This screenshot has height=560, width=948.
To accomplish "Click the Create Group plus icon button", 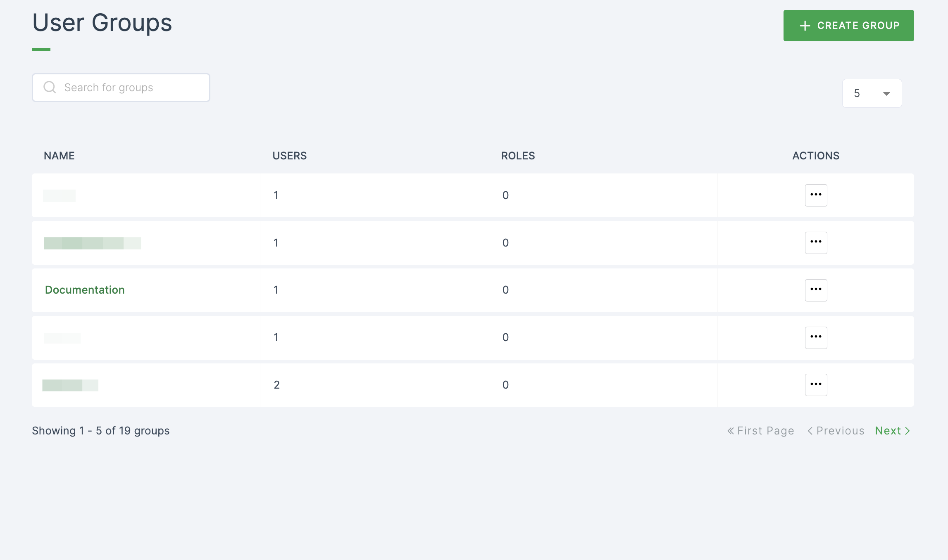I will click(806, 25).
